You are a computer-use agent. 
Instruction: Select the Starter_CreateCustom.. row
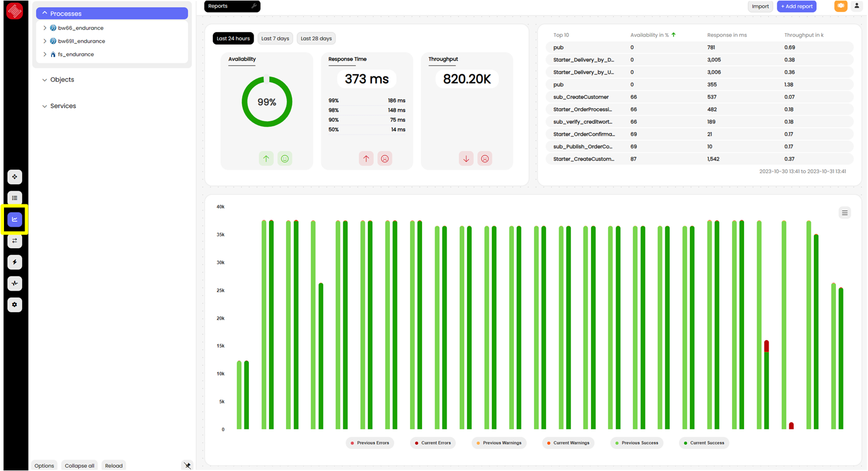700,159
